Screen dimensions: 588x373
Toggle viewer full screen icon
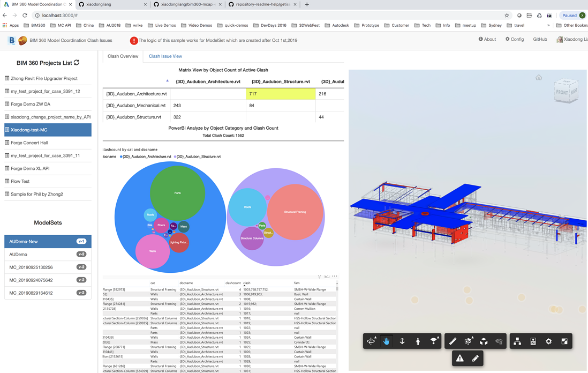tap(564, 341)
